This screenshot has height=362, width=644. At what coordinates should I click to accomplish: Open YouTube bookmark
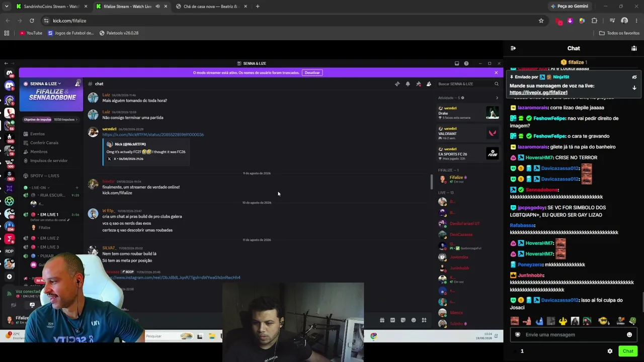(x=31, y=33)
